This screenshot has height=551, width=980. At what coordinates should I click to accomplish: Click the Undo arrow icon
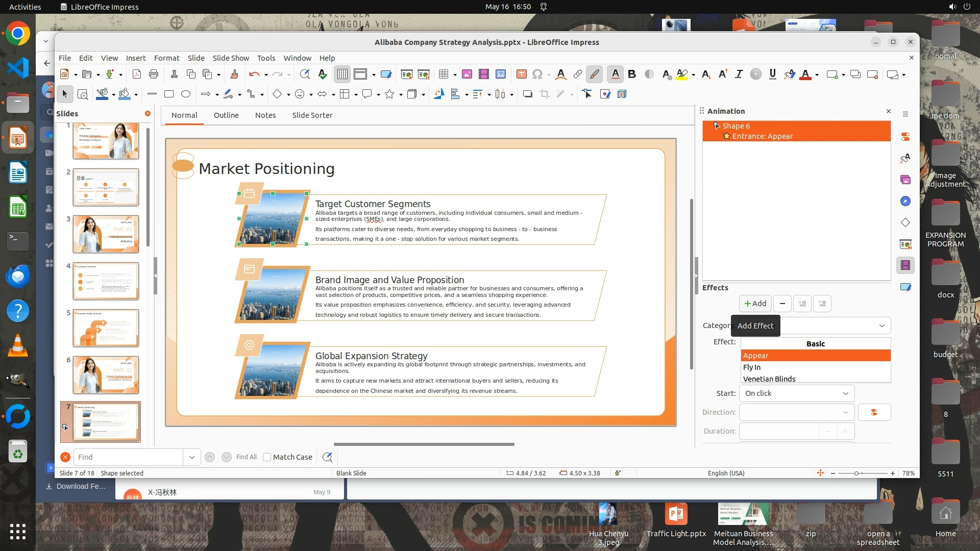pos(254,74)
